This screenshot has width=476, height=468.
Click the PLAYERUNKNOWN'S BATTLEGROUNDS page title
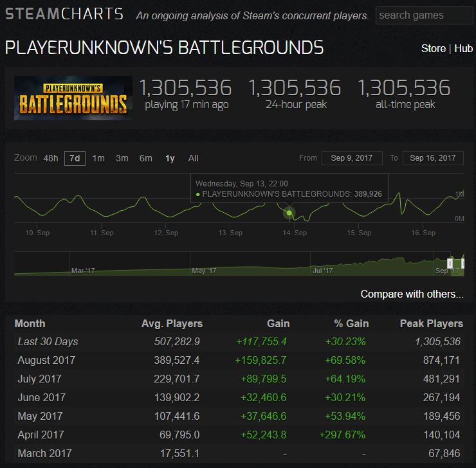(164, 48)
